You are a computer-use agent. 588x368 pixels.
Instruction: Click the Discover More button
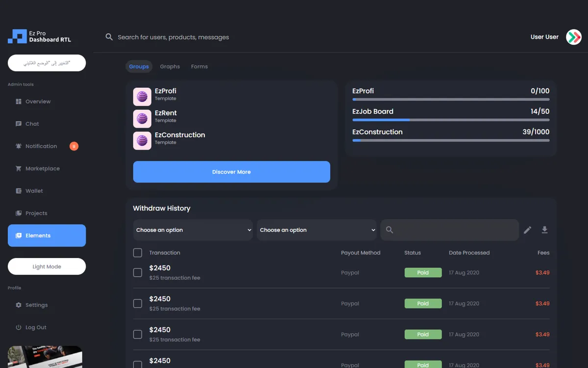coord(231,172)
